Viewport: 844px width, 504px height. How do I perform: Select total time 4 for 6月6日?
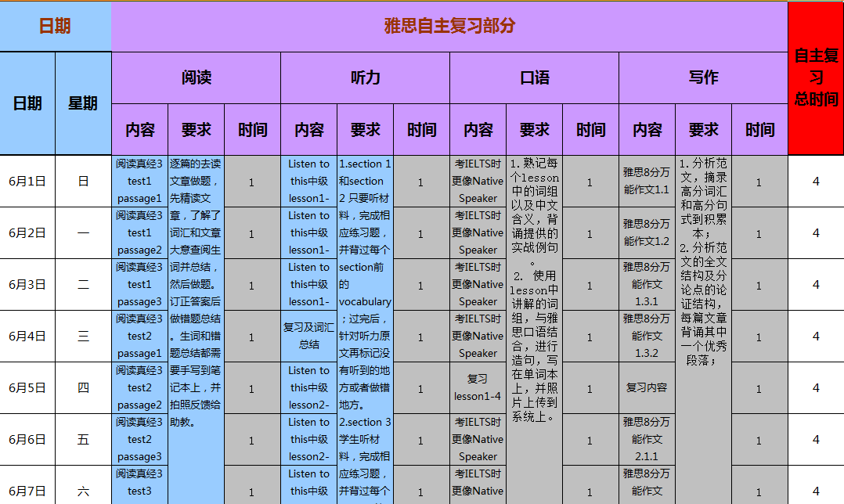[816, 440]
